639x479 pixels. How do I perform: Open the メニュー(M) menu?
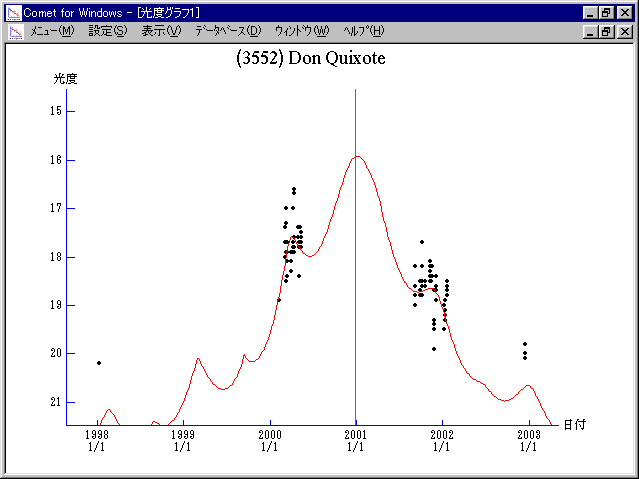click(52, 31)
